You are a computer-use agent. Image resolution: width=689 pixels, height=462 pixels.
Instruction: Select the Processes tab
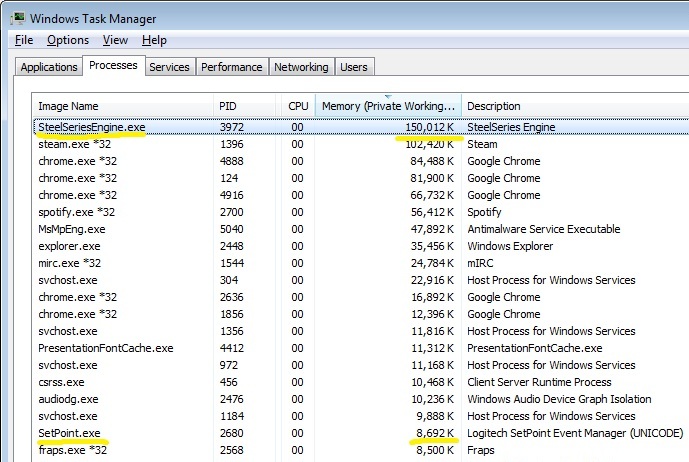click(113, 65)
